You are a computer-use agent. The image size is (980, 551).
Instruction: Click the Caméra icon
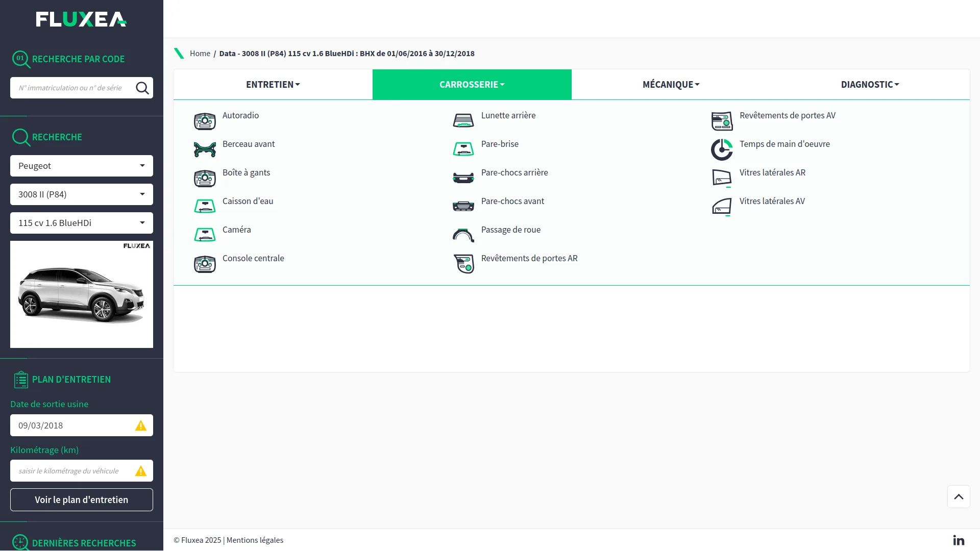205,235
